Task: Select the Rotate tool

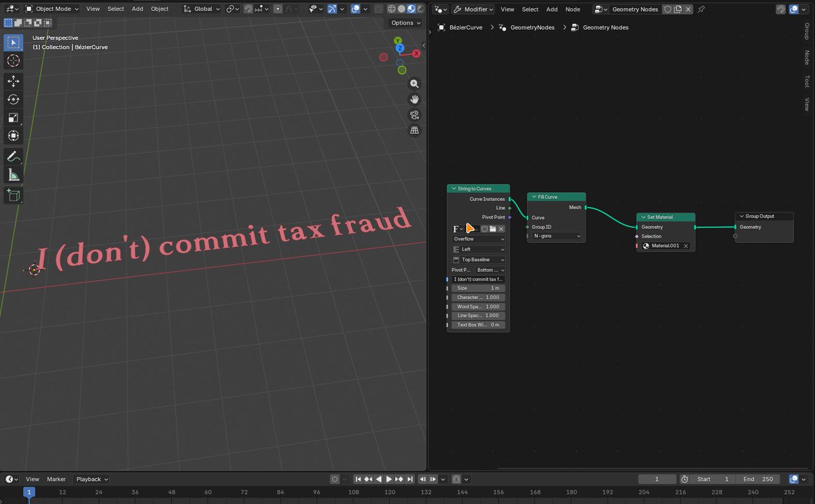Action: click(x=14, y=99)
